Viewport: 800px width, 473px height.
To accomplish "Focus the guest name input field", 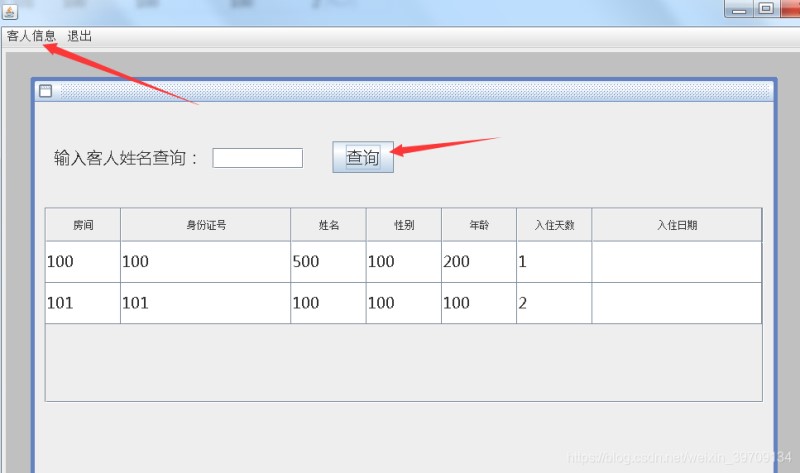I will point(258,158).
